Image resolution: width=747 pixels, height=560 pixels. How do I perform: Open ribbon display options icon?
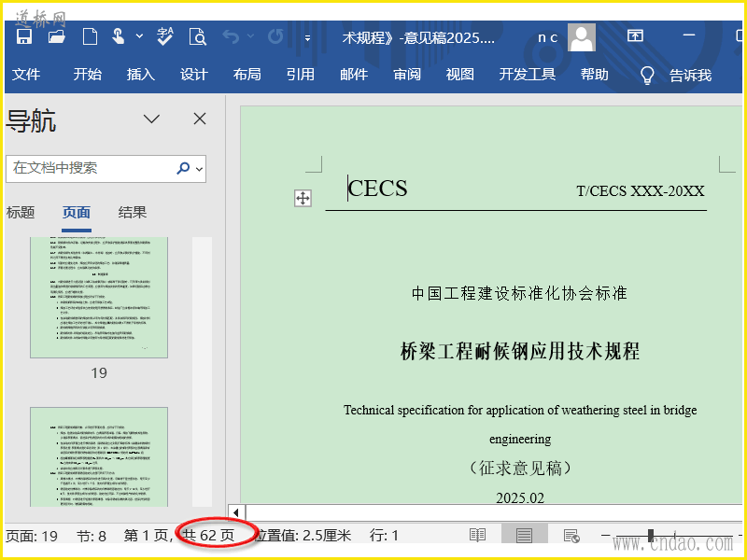[x=635, y=35]
